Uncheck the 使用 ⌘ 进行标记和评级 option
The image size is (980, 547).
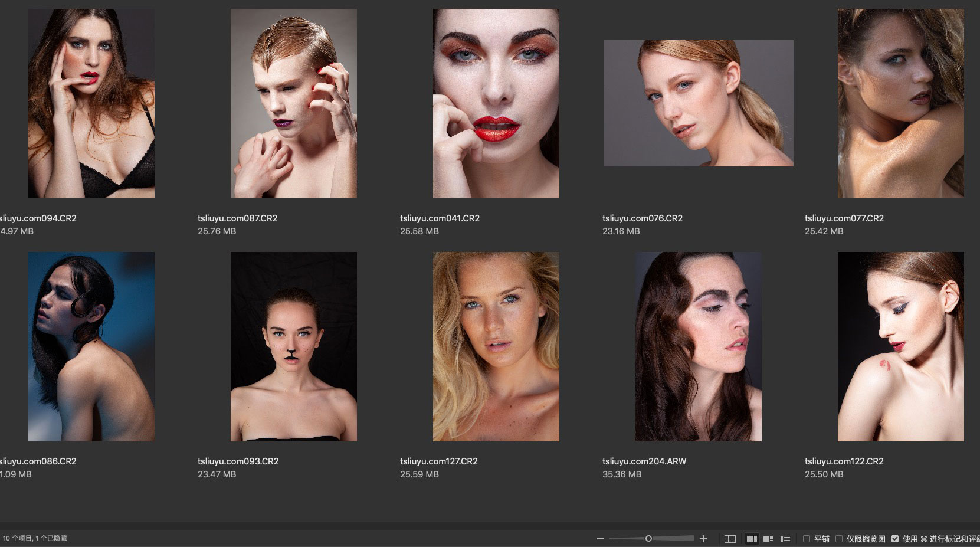(895, 539)
